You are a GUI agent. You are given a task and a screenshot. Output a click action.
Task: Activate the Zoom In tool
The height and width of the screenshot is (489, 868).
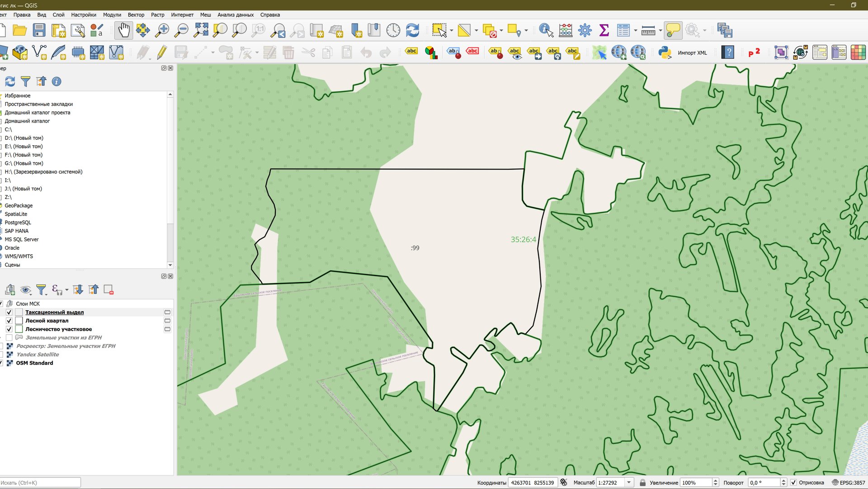click(162, 30)
